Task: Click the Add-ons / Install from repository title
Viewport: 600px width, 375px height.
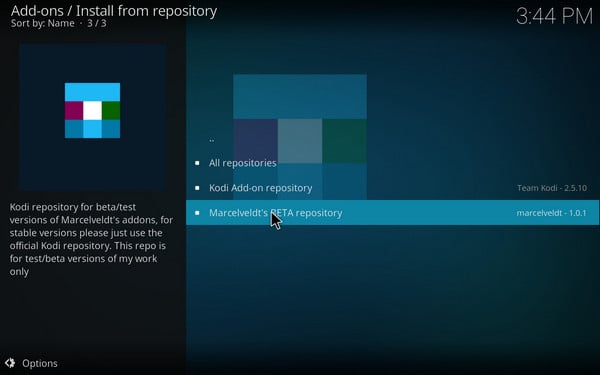Action: [x=114, y=11]
